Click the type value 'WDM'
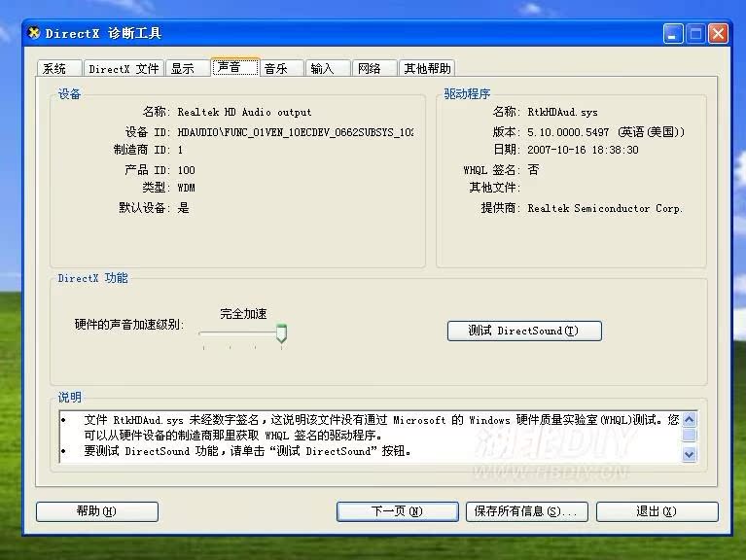Image resolution: width=746 pixels, height=560 pixels. [x=186, y=188]
